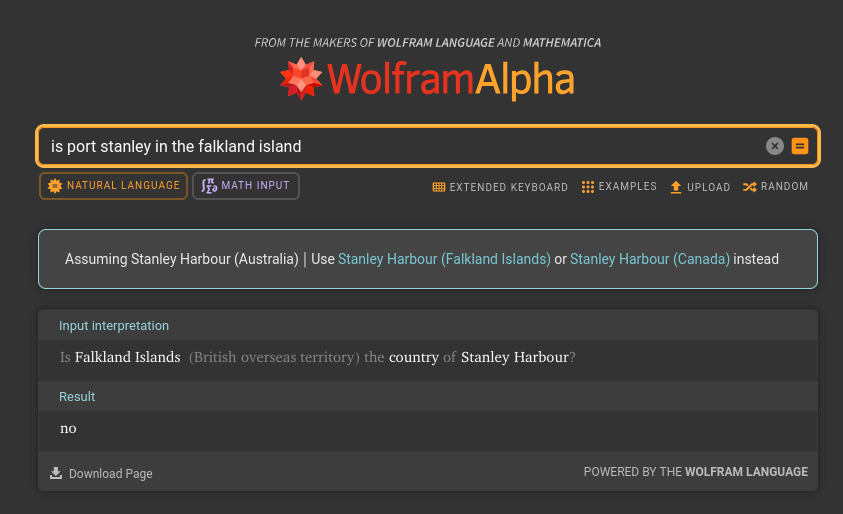Click the extended keyboard grid icon
The image size is (843, 514).
click(x=438, y=187)
